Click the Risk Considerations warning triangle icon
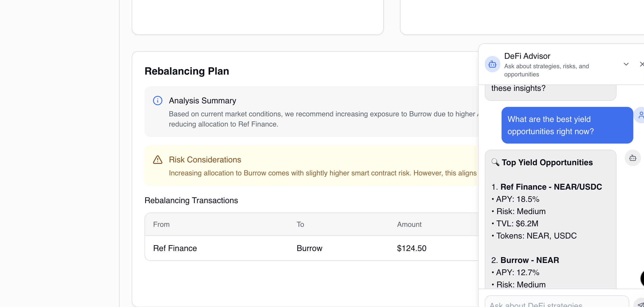644x307 pixels. (x=158, y=160)
